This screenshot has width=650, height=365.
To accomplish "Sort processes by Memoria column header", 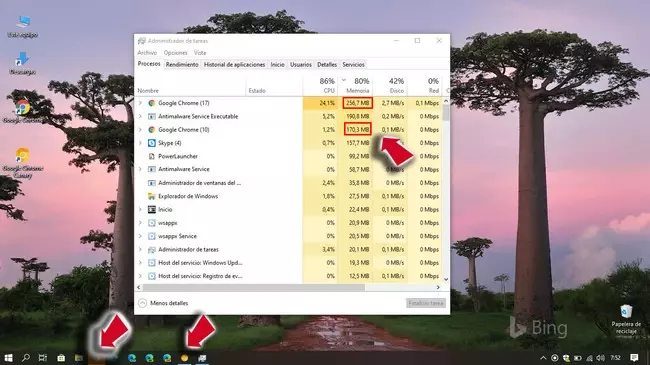I will [x=356, y=85].
